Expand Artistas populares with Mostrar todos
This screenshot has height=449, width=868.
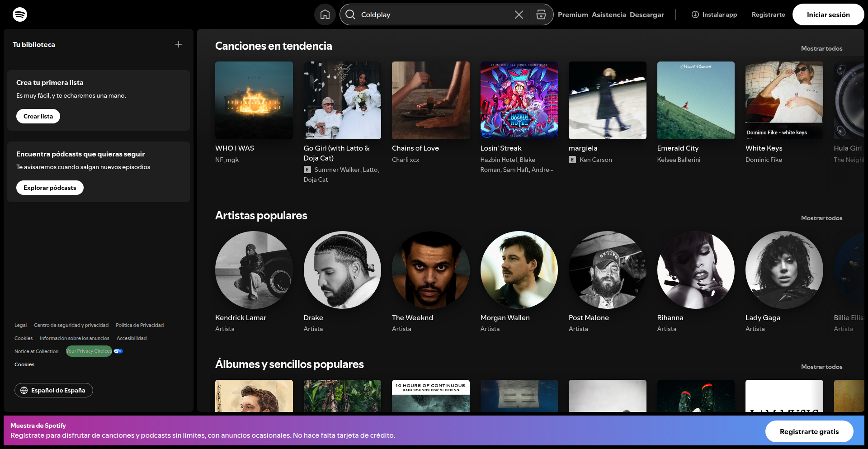click(x=821, y=218)
